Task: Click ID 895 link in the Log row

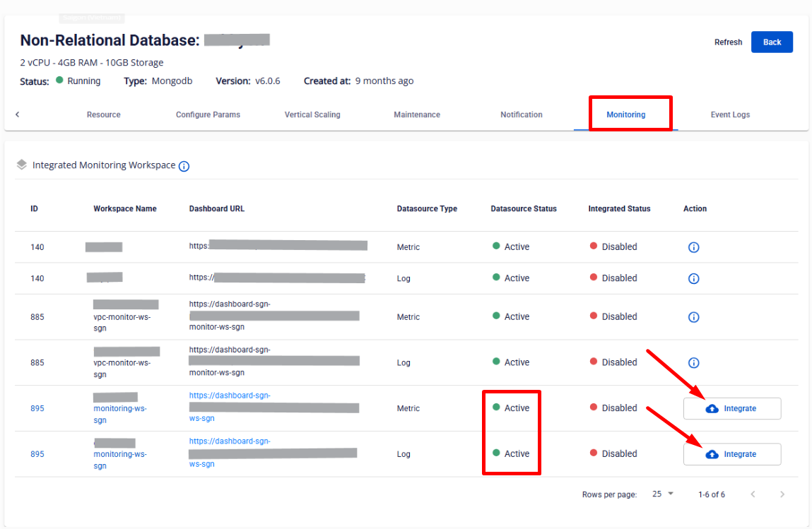Action: (37, 454)
